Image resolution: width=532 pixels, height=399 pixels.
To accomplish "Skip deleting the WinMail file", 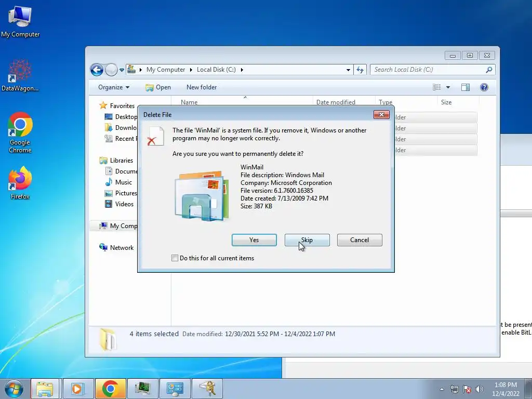I will (307, 240).
